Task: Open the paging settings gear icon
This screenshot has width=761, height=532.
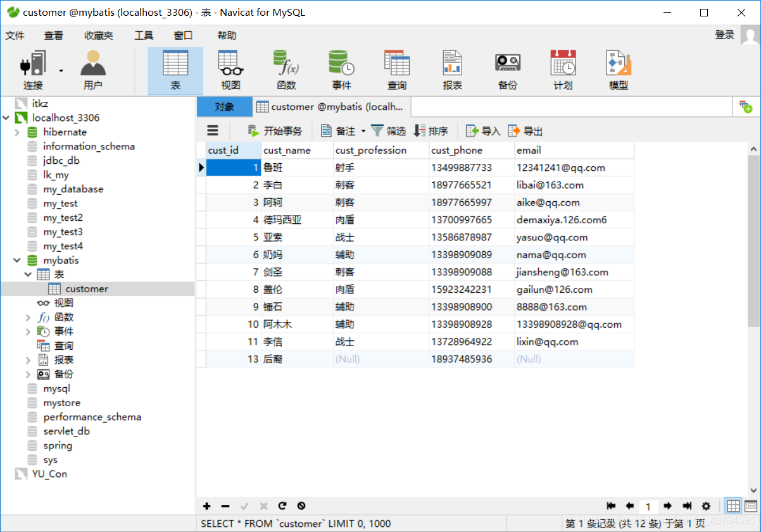Action: (707, 506)
